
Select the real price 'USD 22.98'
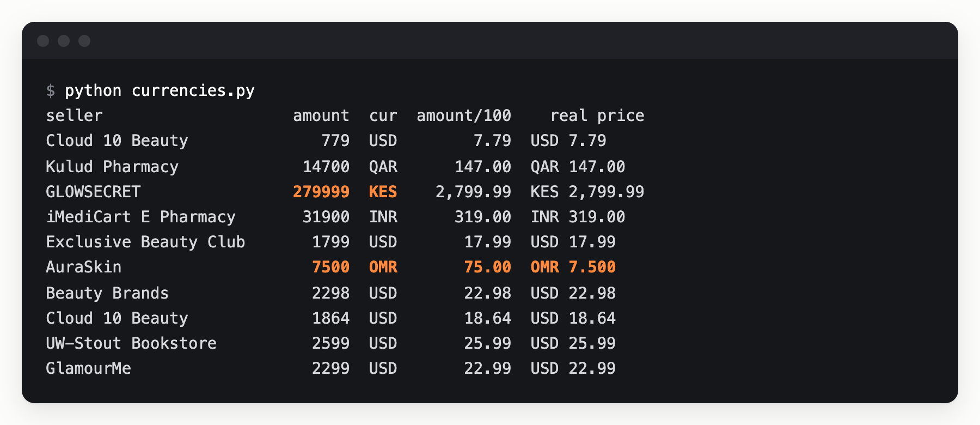[573, 293]
